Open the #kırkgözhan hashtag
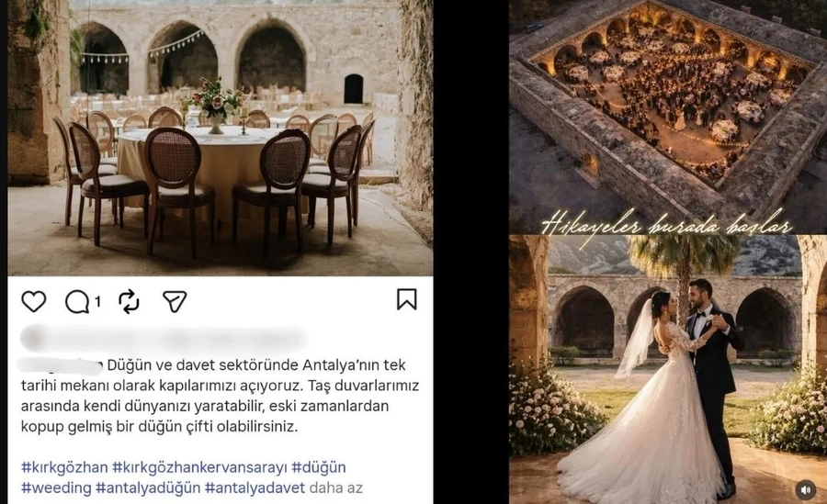 (x=64, y=467)
